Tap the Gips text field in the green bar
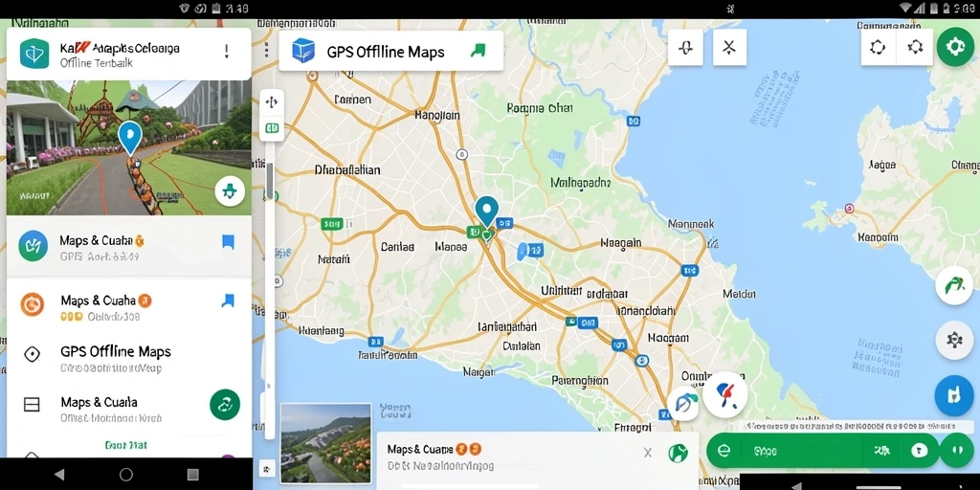Image resolution: width=980 pixels, height=490 pixels. point(800,450)
